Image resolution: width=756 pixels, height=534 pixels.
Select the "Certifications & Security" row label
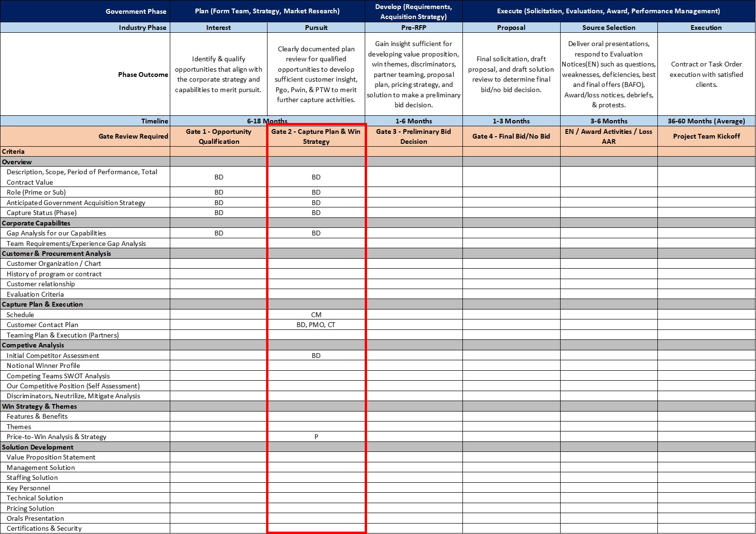pos(85,528)
